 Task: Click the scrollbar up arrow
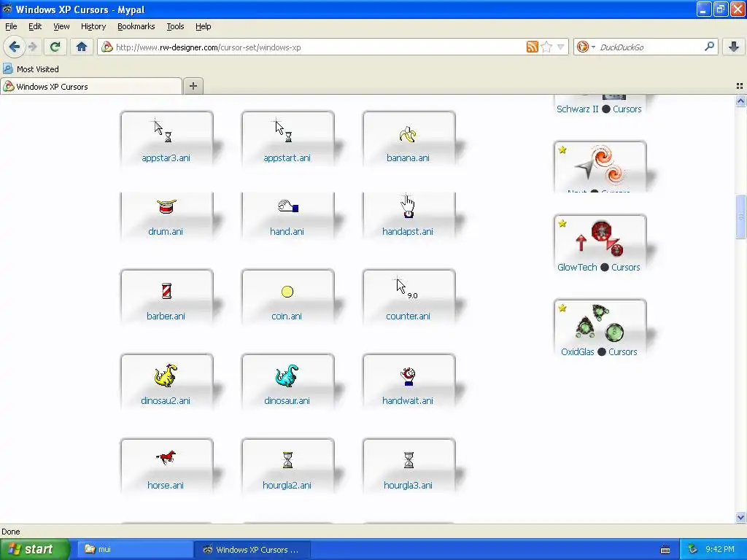pyautogui.click(x=740, y=101)
